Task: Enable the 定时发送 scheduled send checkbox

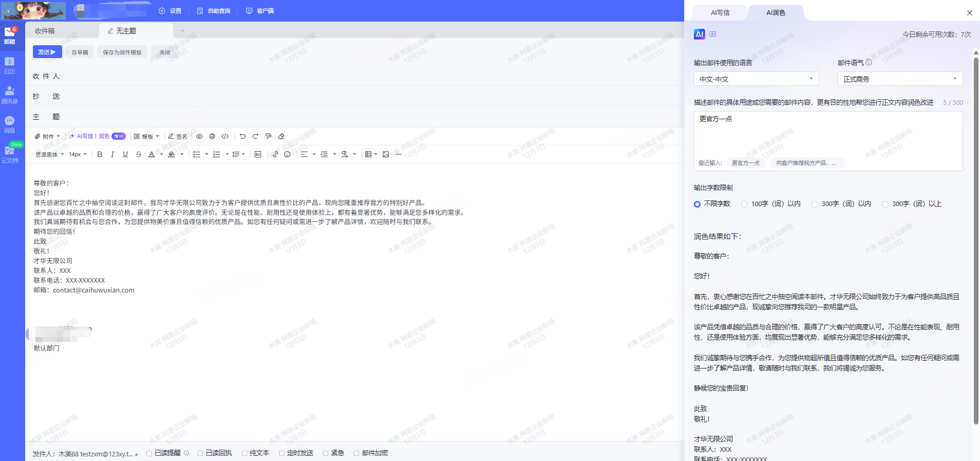Action: point(282,453)
